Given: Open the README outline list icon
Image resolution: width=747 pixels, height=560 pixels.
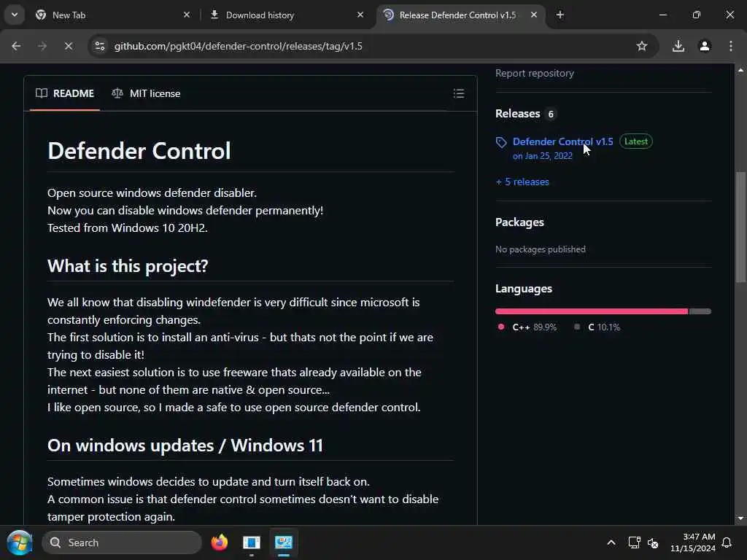Looking at the screenshot, I should [x=459, y=93].
